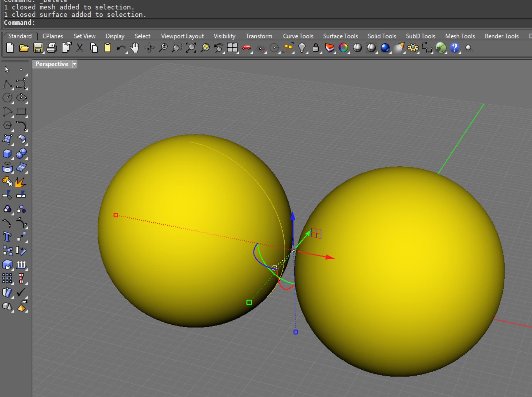Click the lock objects padlock icon
Image resolution: width=532 pixels, height=397 pixels.
coord(316,48)
